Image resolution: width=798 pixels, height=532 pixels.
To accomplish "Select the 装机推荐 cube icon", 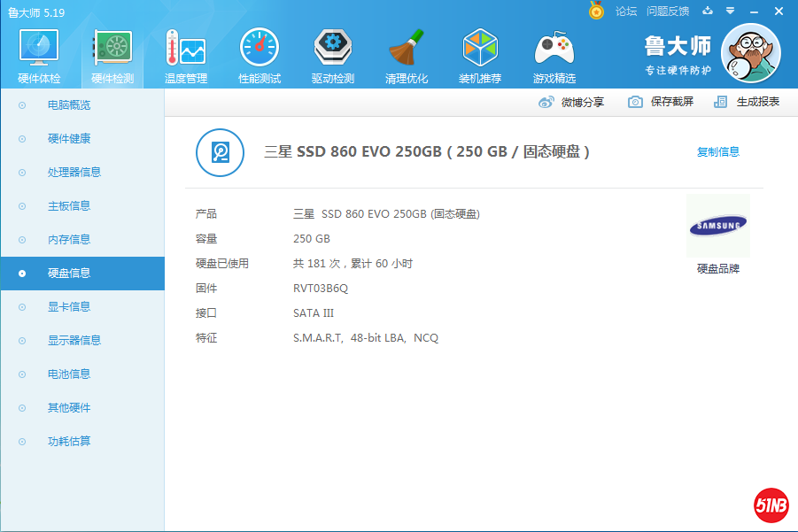I will point(480,49).
